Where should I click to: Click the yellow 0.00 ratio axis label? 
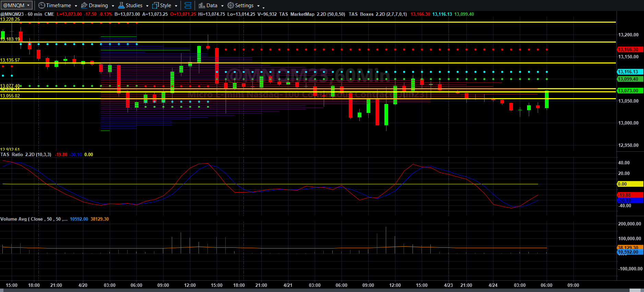(630, 184)
